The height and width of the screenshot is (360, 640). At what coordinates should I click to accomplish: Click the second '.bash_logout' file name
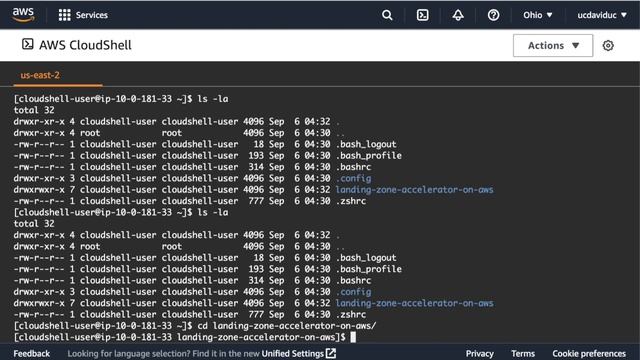point(366,258)
